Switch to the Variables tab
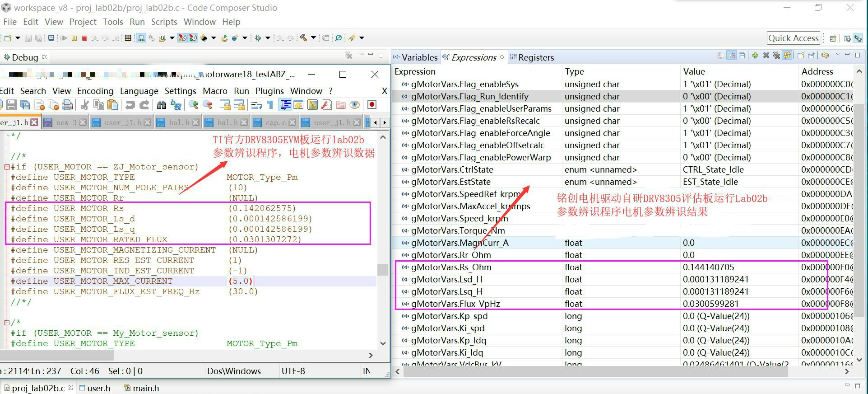 tap(415, 57)
